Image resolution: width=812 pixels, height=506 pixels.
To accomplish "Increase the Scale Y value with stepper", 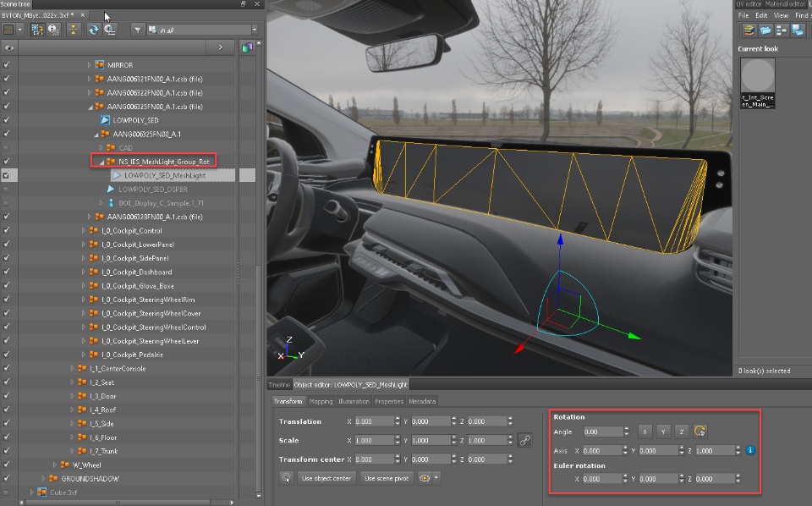I will [453, 437].
